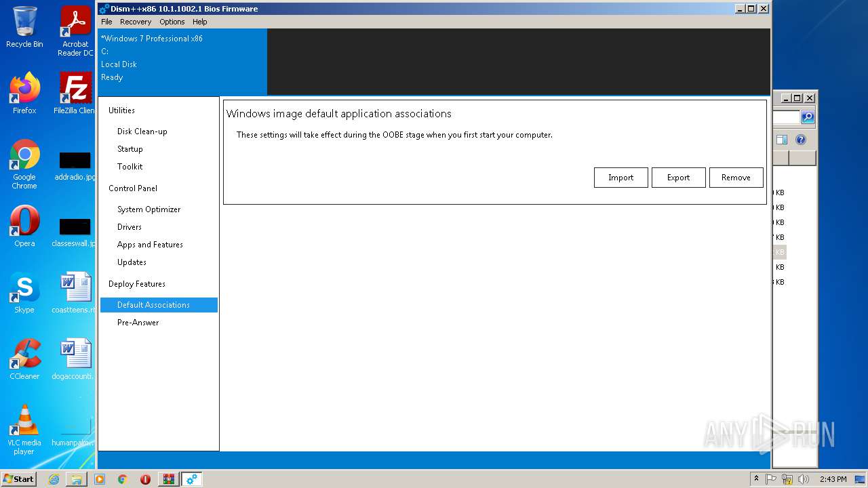868x488 pixels.
Task: Select the classeswall.jpg desktop file
Action: [x=75, y=232]
